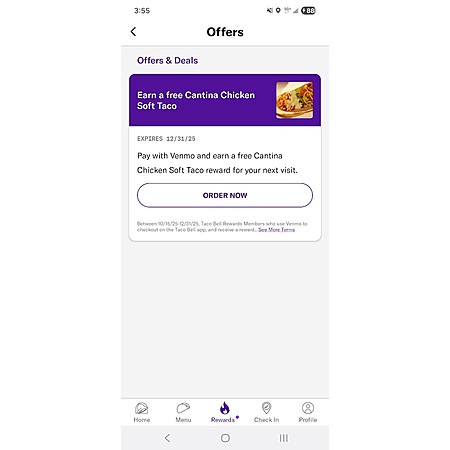Tap the Android recent apps button
Viewport: 450px width, 450px height.
tap(284, 438)
